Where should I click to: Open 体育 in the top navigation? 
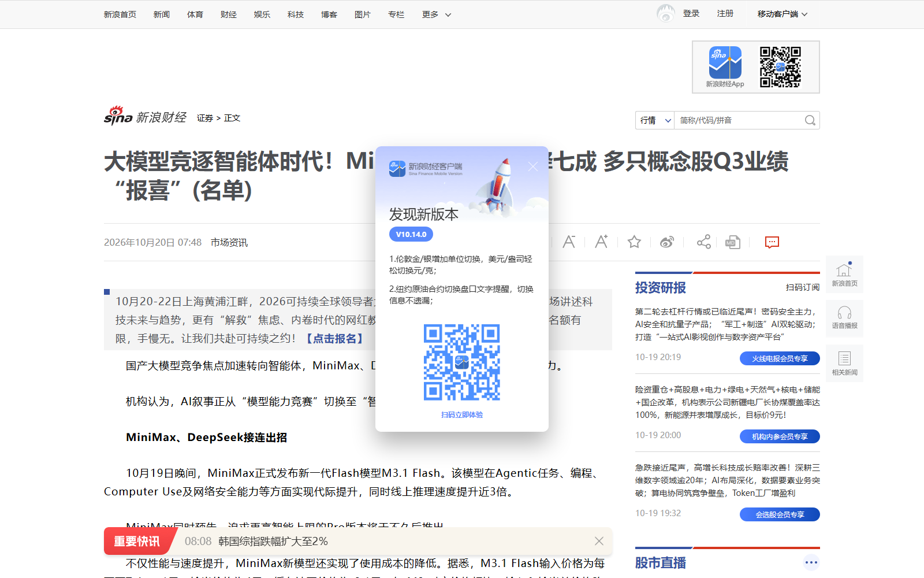click(x=195, y=14)
